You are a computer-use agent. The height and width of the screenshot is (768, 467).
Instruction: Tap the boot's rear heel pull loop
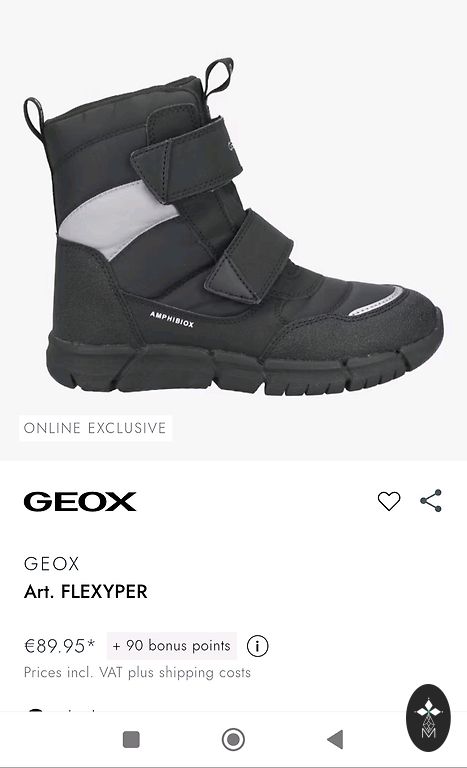click(x=34, y=118)
